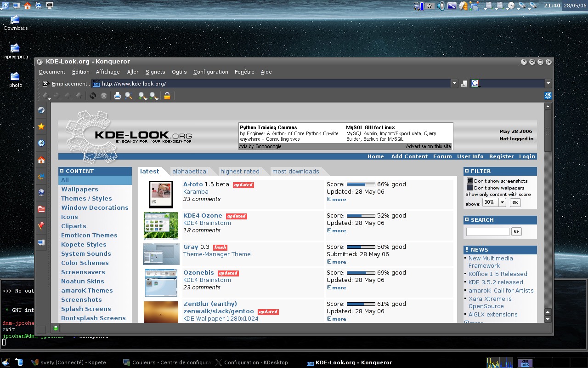Screen dimensions: 588x368
Task: Check Don't show screenshots filter
Action: (470, 181)
